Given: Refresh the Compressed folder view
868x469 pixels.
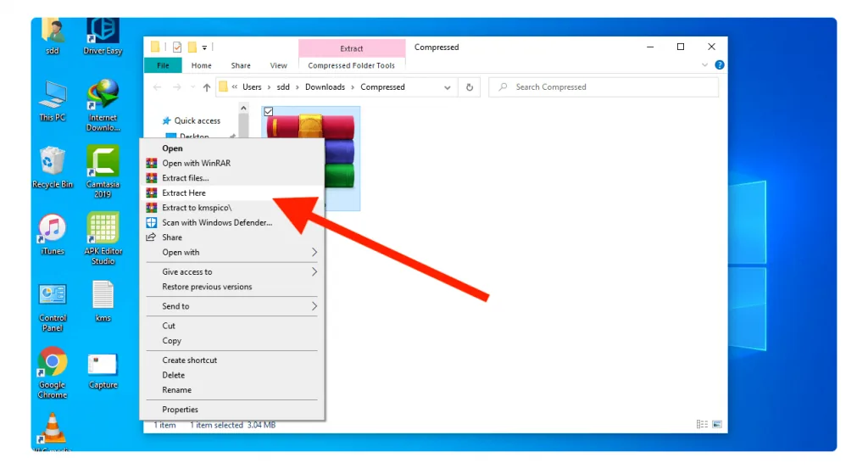Looking at the screenshot, I should tap(470, 87).
